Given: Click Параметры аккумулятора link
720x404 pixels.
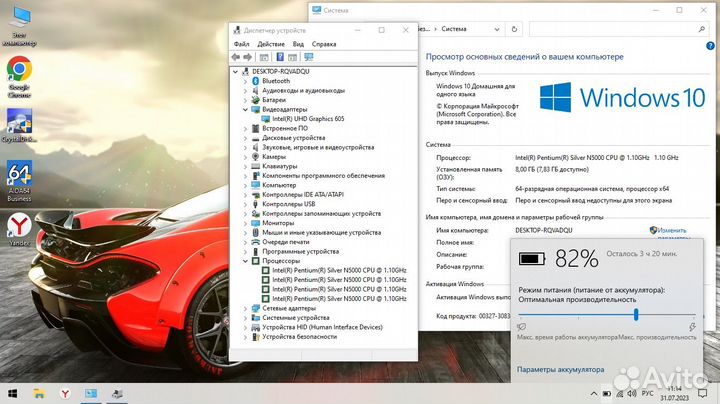Looking at the screenshot, I should click(x=561, y=369).
